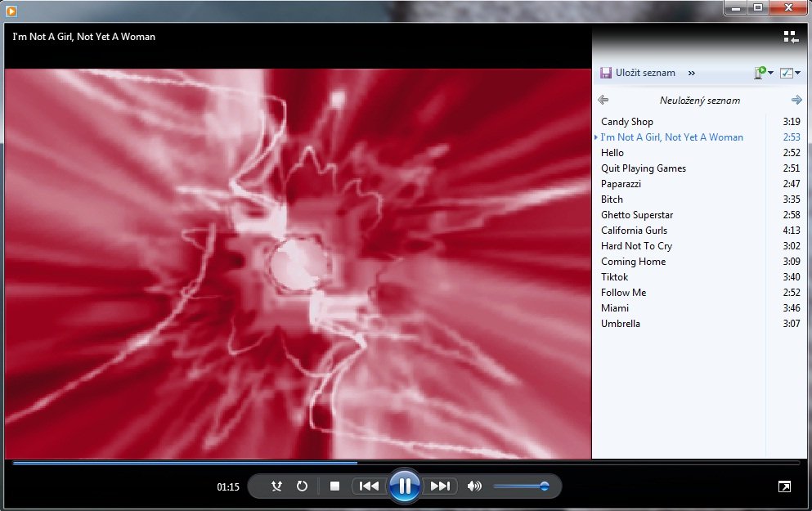The height and width of the screenshot is (511, 812).
Task: Close the player window
Action: (x=789, y=7)
